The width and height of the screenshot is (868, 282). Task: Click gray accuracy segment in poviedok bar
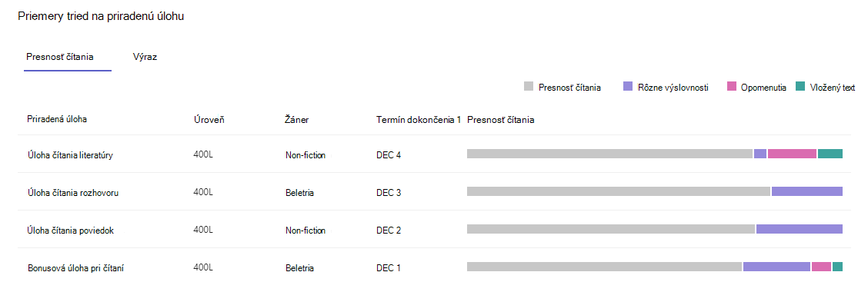(x=611, y=229)
